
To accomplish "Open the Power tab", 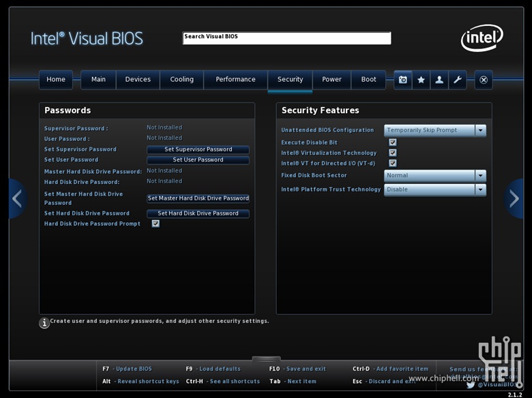I will 332,79.
